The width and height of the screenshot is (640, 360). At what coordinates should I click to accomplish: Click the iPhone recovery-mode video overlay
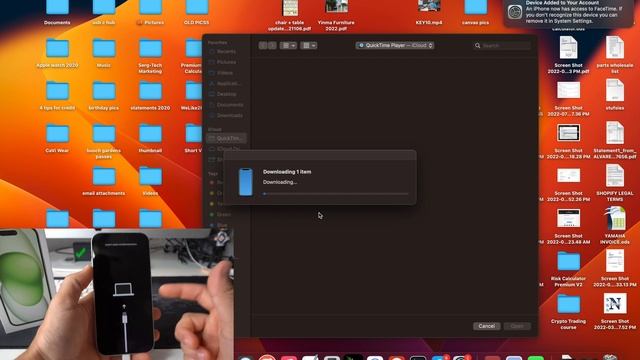117,294
